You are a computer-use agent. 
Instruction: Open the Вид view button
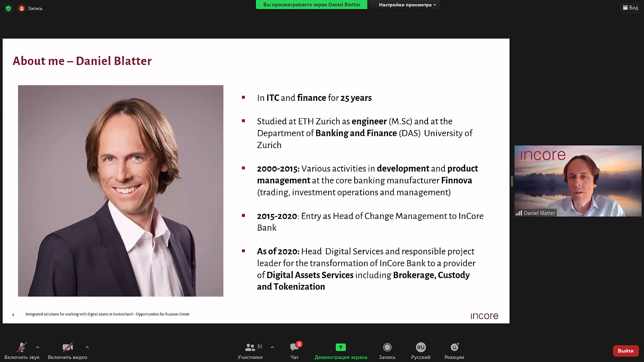pos(630,8)
